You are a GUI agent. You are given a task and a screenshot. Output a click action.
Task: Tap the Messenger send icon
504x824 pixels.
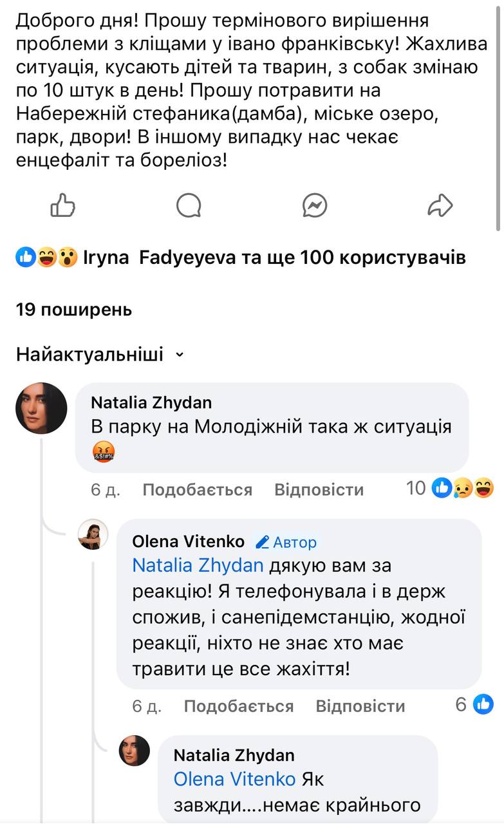315,206
